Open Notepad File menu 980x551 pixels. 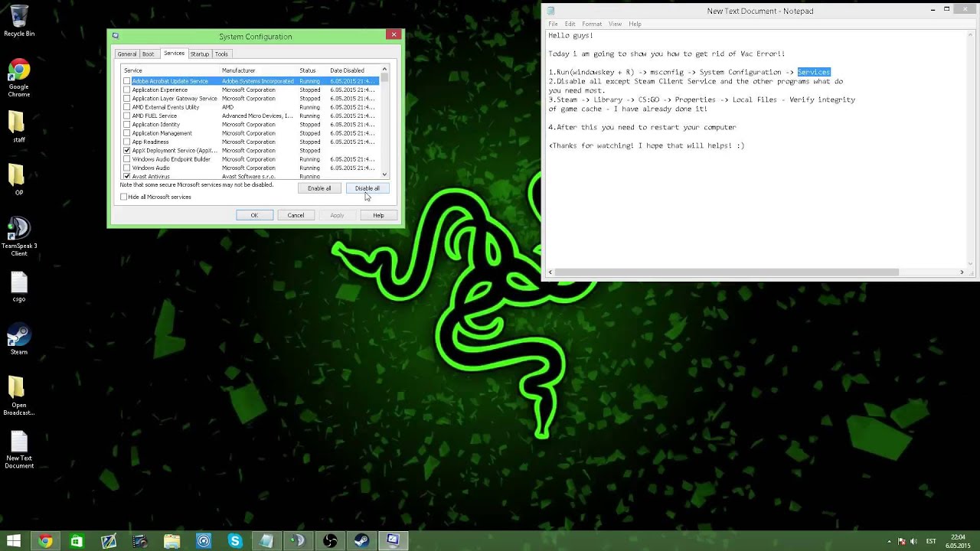tap(553, 24)
